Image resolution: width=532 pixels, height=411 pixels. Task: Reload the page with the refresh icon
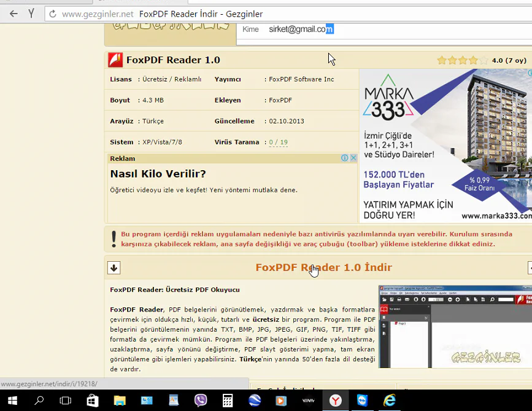pos(53,14)
